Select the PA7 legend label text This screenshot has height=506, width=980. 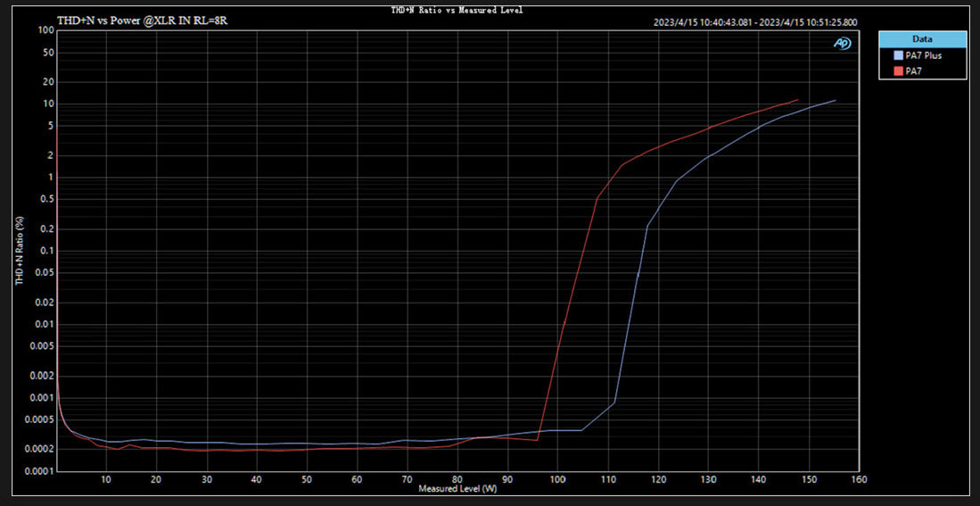(913, 71)
